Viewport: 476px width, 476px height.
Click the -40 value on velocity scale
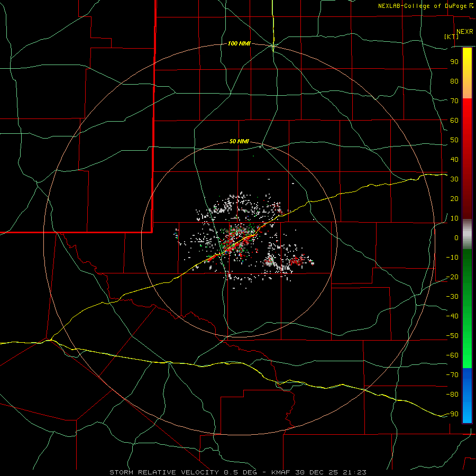tap(452, 316)
